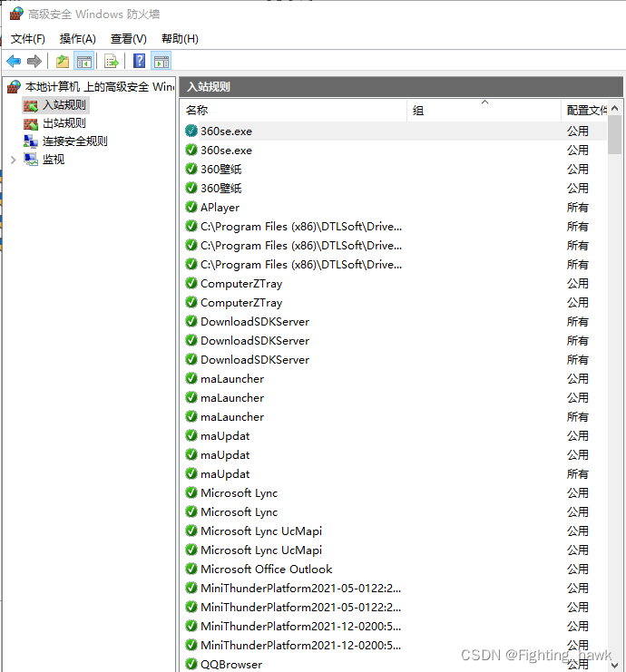This screenshot has width=626, height=672.
Task: Click the 出站规则 outbound rules icon
Action: point(31,124)
